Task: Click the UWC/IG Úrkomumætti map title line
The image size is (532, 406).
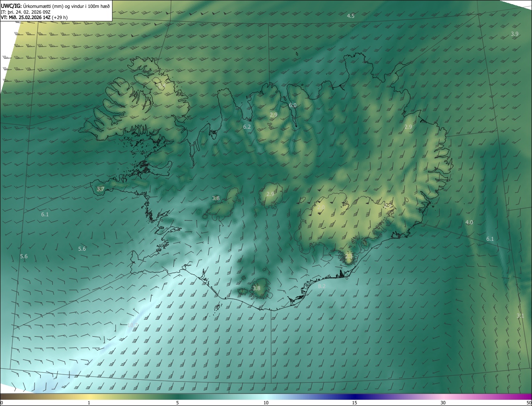Action: point(55,5)
